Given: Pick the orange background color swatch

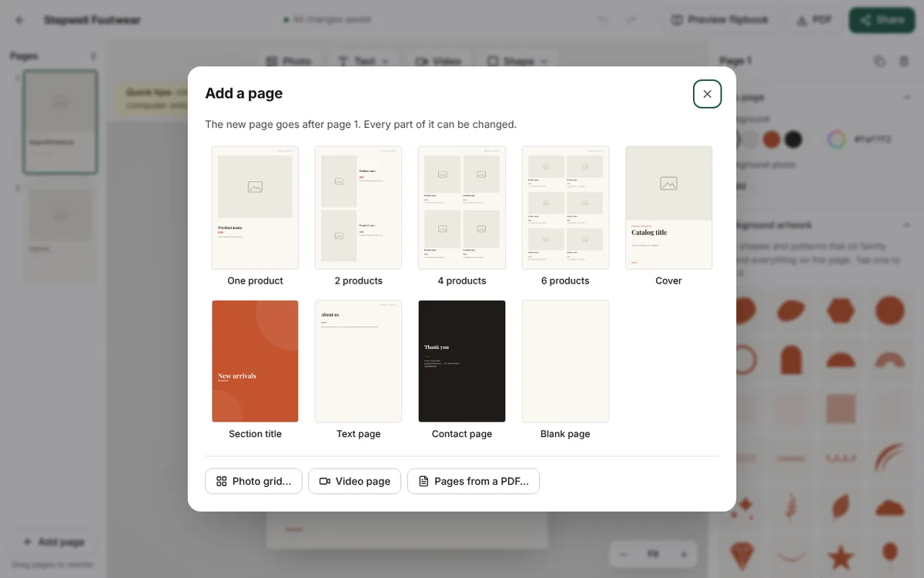Looking at the screenshot, I should (772, 139).
